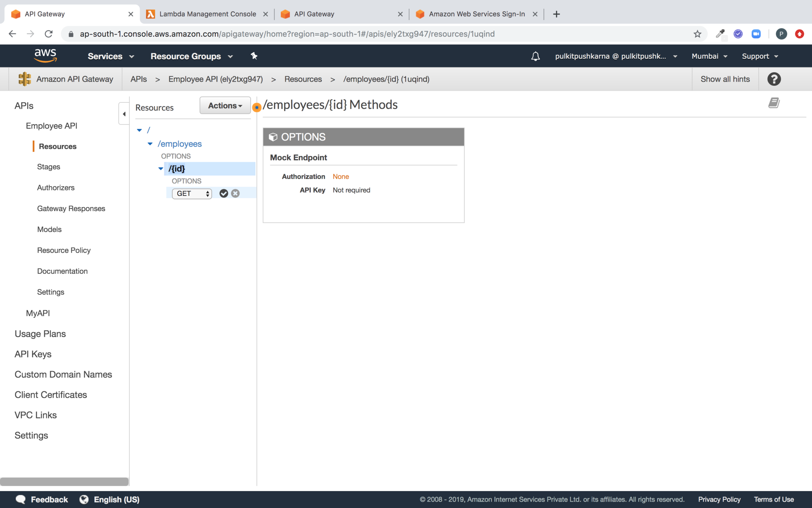Image resolution: width=812 pixels, height=508 pixels.
Task: Open the GET method dropdown
Action: pyautogui.click(x=192, y=193)
